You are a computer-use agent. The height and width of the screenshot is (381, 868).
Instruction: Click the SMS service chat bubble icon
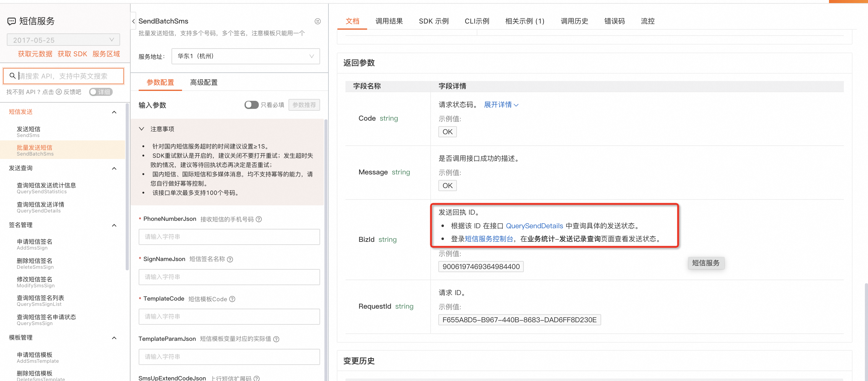tap(11, 21)
